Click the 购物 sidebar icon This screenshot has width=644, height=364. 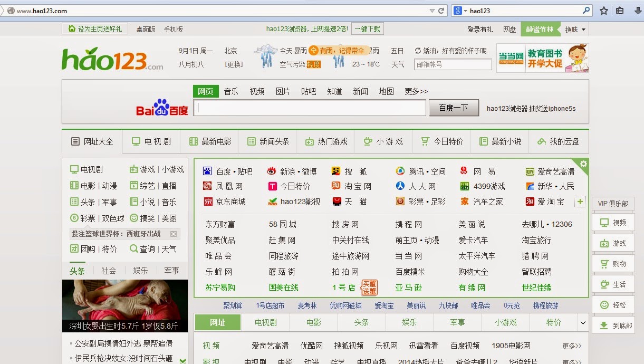click(613, 263)
